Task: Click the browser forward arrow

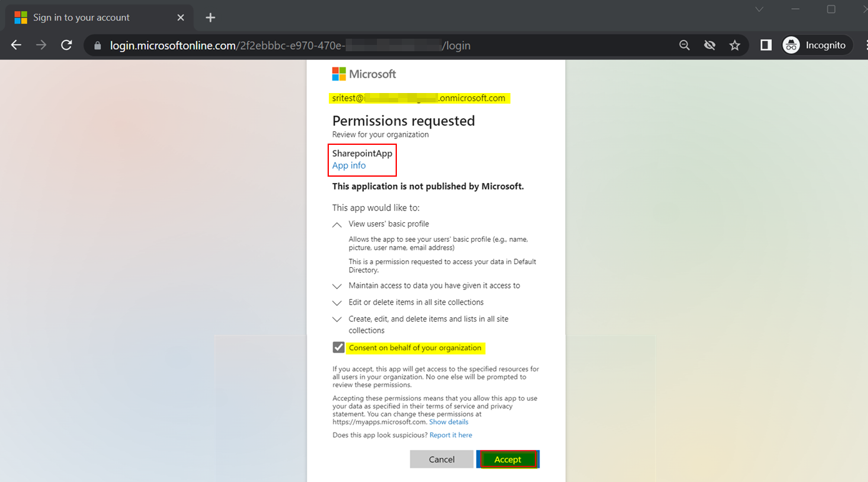Action: (x=41, y=45)
